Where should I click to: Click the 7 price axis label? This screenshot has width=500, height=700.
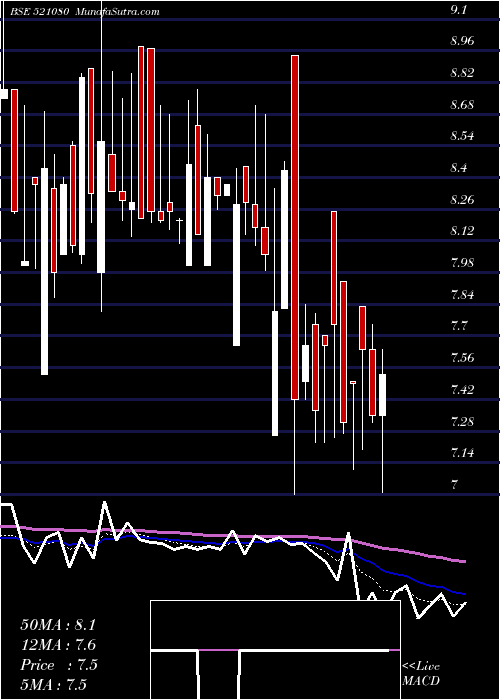pyautogui.click(x=454, y=484)
